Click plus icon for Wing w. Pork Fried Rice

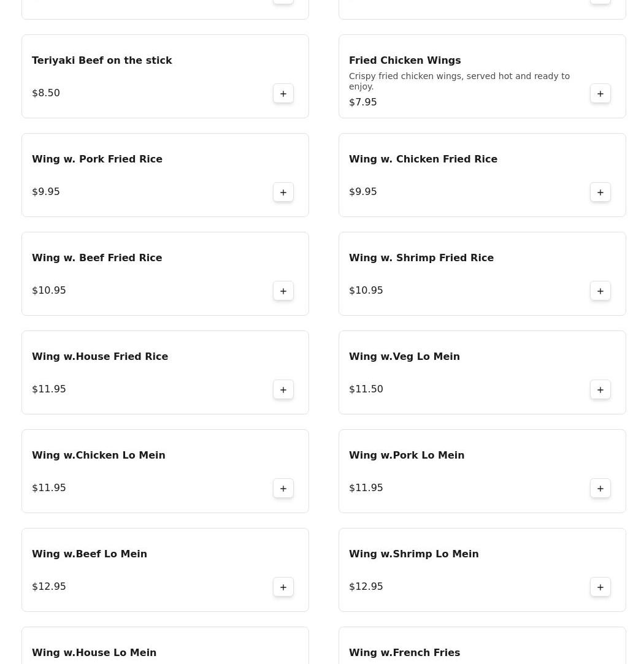tap(283, 193)
